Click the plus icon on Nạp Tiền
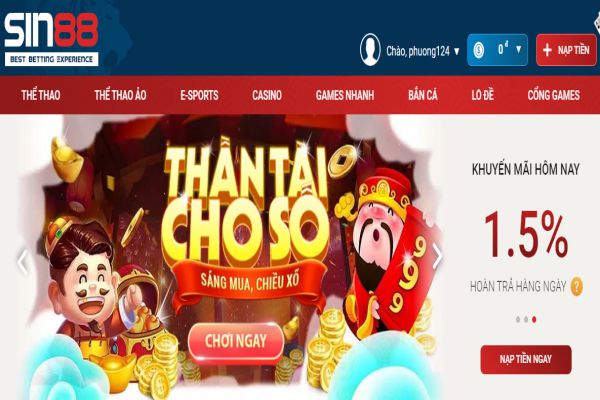600x400 pixels. 547,50
